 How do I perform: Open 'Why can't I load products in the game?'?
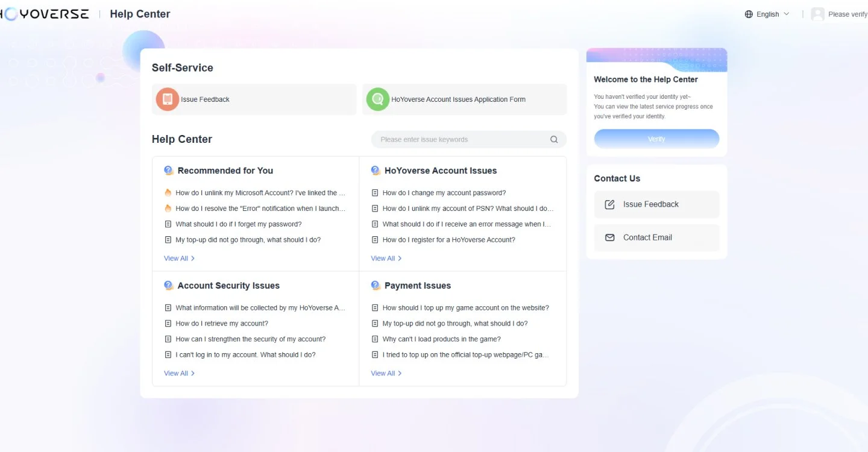tap(442, 339)
